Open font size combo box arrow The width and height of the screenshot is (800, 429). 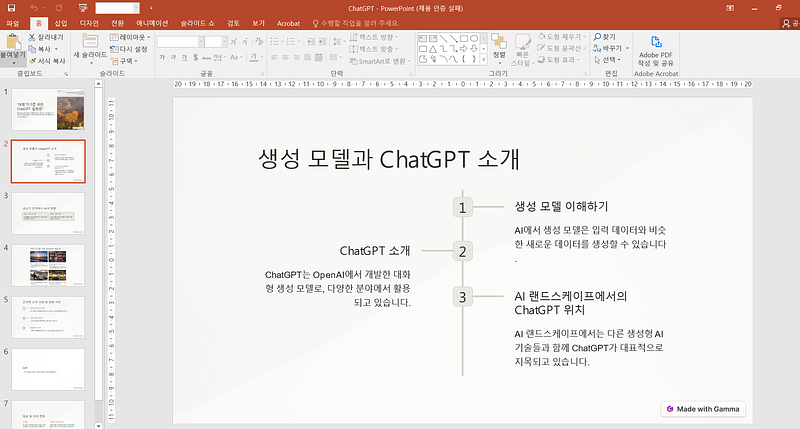tap(224, 42)
